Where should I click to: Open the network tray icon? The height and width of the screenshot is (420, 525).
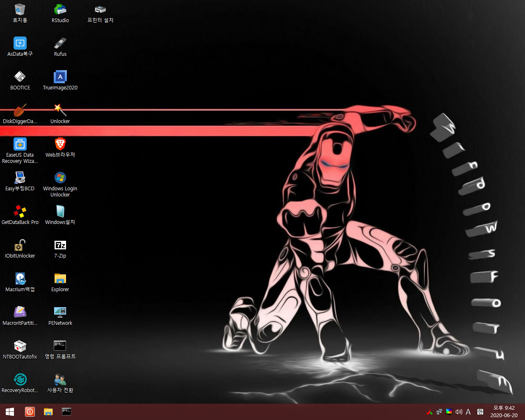click(439, 412)
